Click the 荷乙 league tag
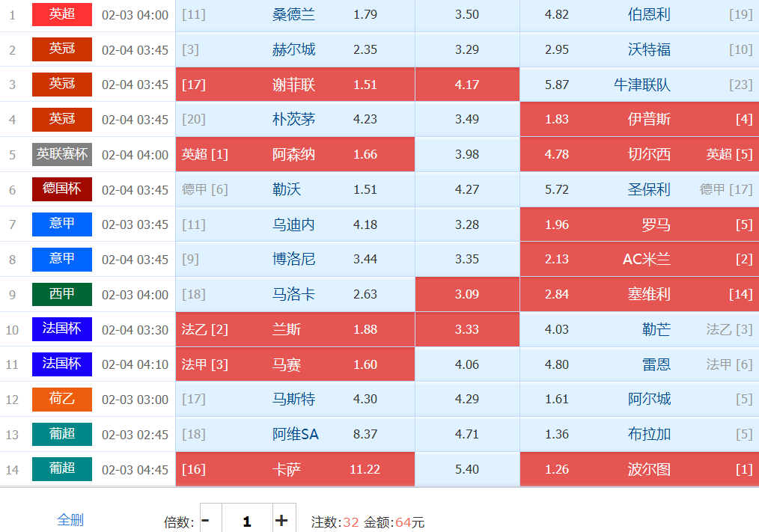The width and height of the screenshot is (759, 532). click(62, 399)
